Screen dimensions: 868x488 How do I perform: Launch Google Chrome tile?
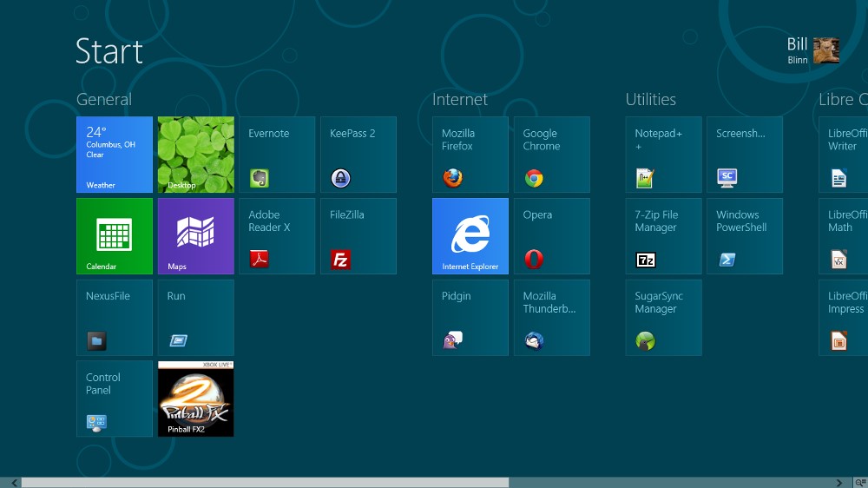click(552, 155)
